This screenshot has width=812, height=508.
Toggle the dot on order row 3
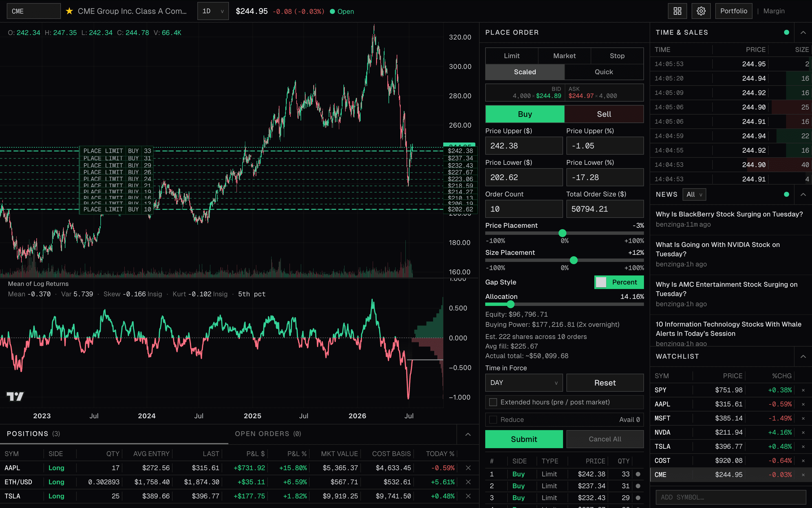pos(638,498)
